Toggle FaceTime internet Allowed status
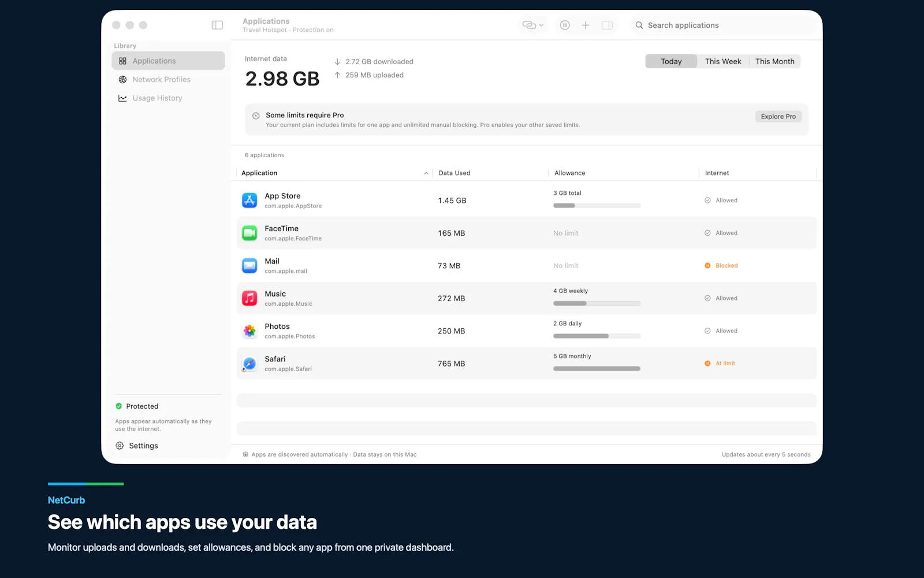924x578 pixels. click(x=721, y=233)
